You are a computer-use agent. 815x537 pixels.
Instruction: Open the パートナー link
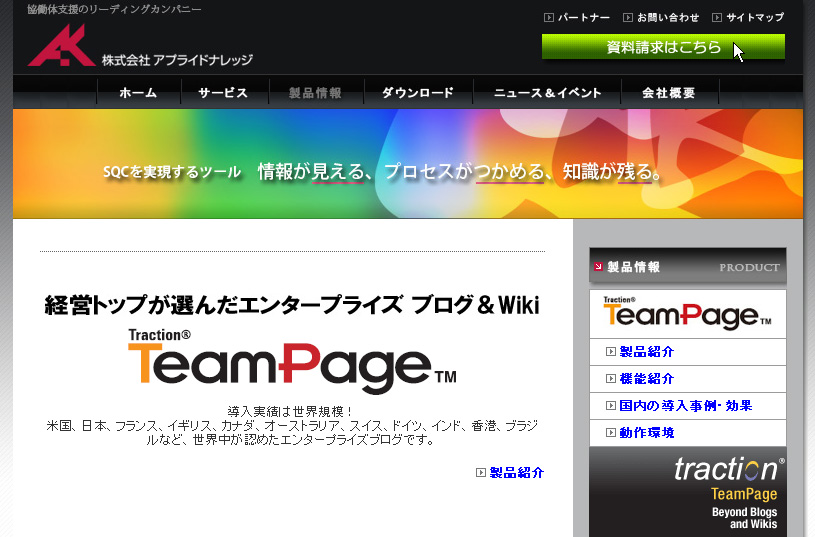tap(583, 18)
